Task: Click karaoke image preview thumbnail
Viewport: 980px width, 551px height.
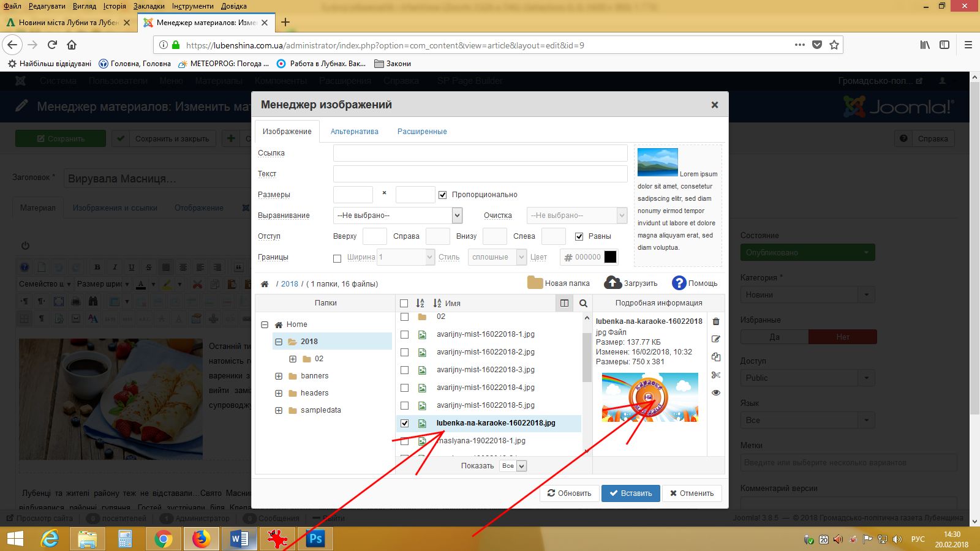Action: (650, 397)
